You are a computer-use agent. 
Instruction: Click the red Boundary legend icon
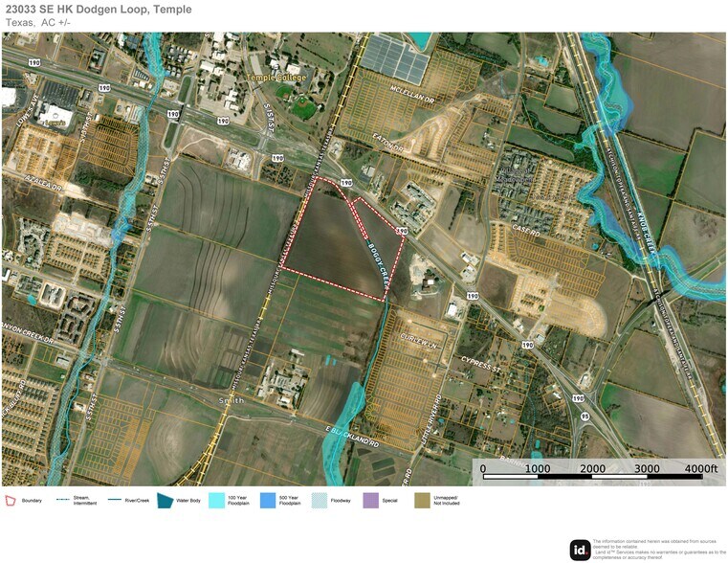(x=11, y=501)
